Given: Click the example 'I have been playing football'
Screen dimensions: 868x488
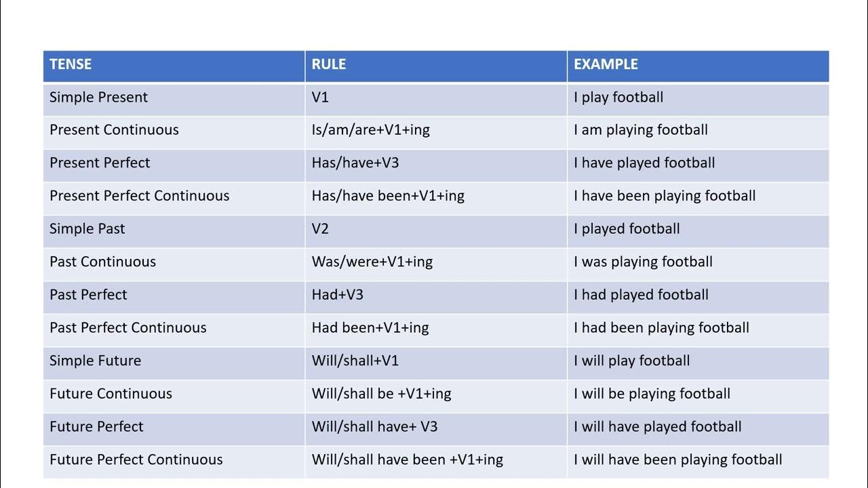Looking at the screenshot, I should coord(665,196).
